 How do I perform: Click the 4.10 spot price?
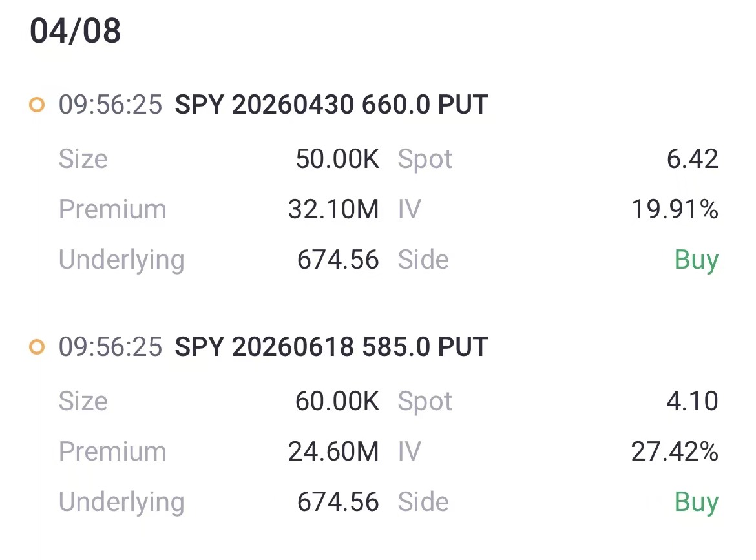[692, 401]
